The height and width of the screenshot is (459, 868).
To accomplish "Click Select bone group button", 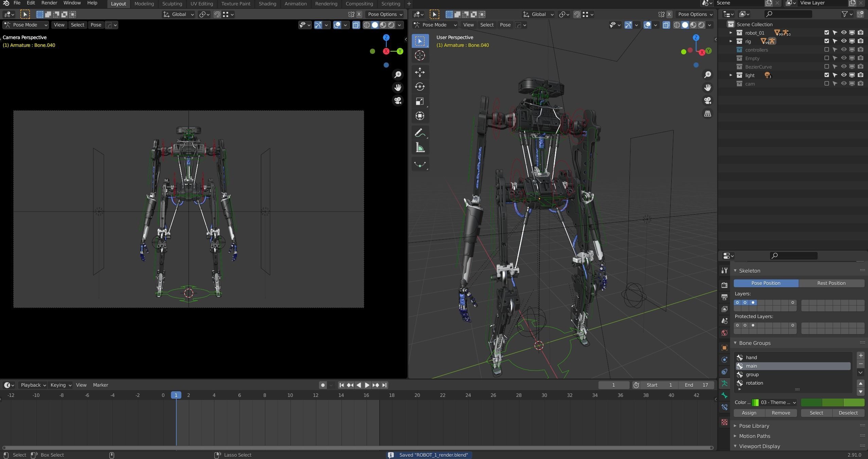I will pos(816,413).
